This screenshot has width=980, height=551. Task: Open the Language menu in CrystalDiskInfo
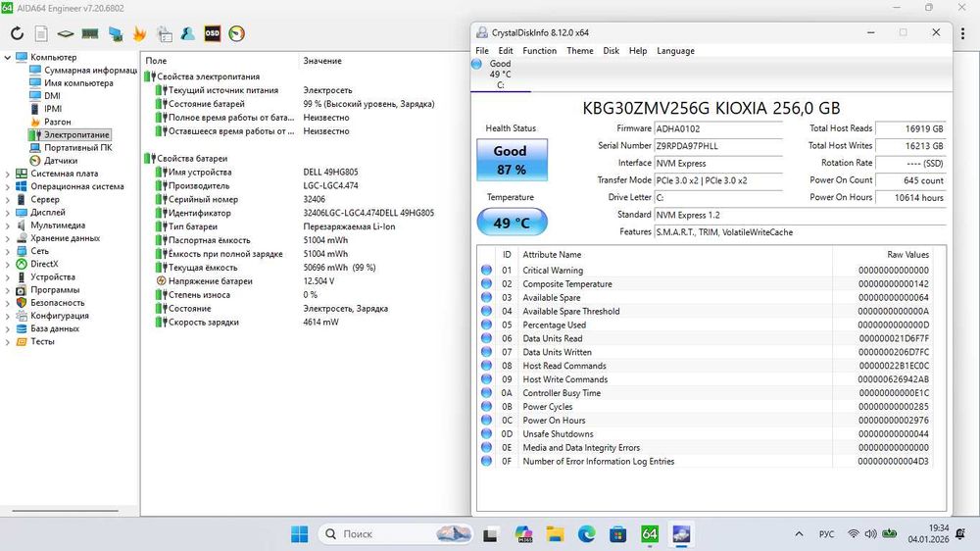click(675, 51)
